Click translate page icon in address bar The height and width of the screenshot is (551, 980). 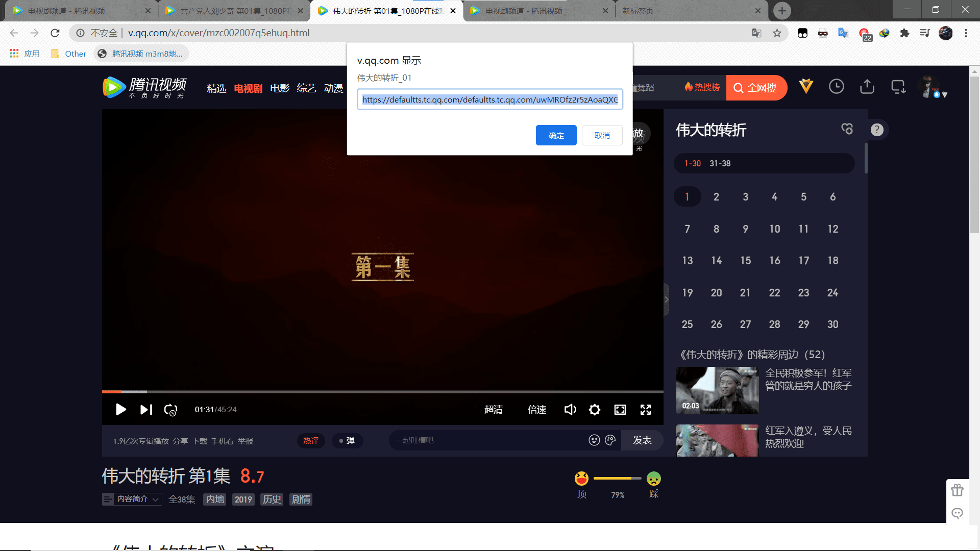(756, 33)
